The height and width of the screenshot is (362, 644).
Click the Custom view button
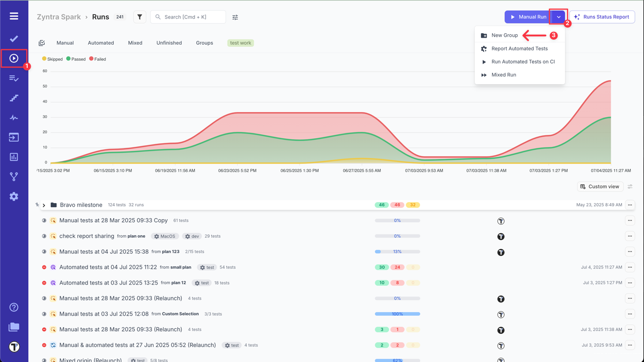tap(600, 187)
